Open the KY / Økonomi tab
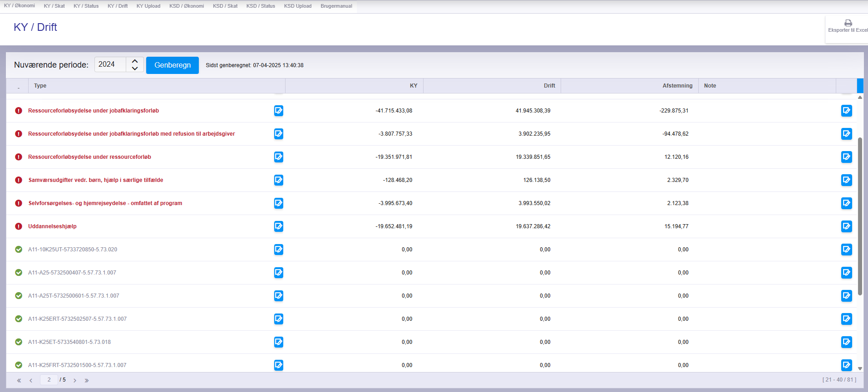868x392 pixels. 20,6
